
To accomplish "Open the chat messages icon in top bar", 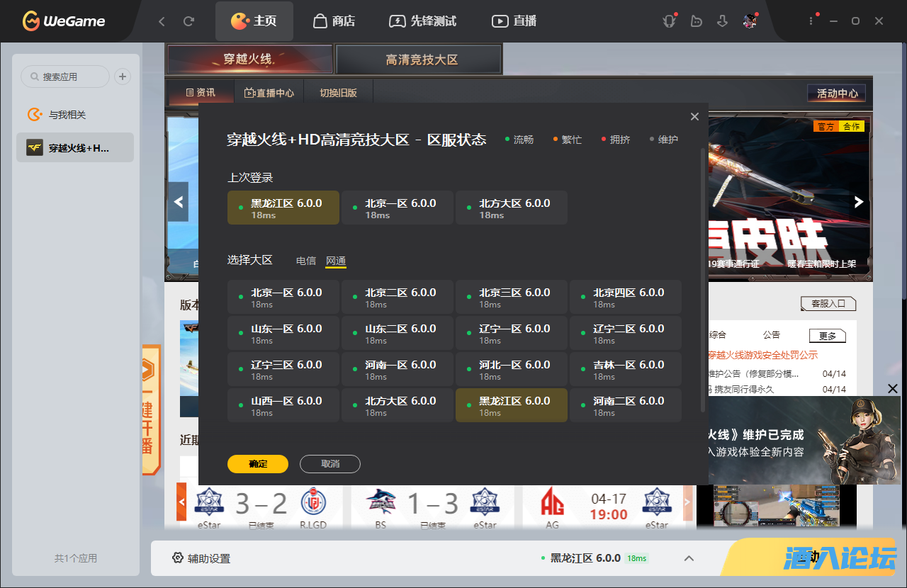I will 696,21.
